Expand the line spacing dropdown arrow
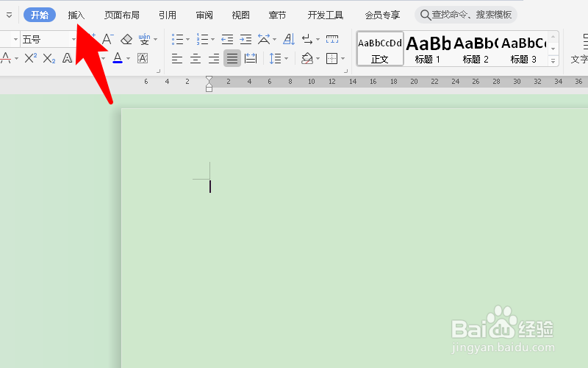The image size is (588, 368). pos(286,58)
